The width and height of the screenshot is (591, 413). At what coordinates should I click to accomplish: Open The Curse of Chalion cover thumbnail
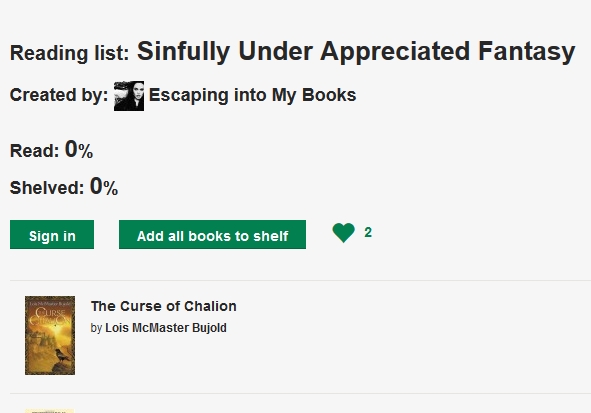click(50, 335)
